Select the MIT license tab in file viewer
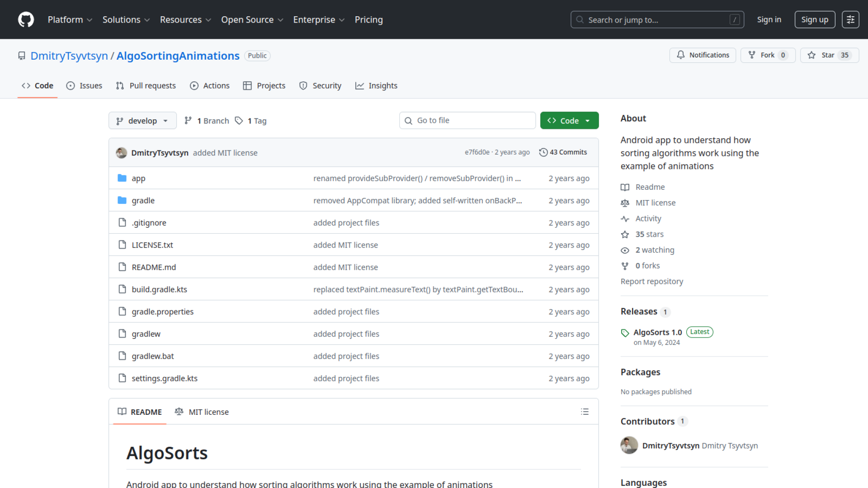This screenshot has height=488, width=868. [x=202, y=412]
